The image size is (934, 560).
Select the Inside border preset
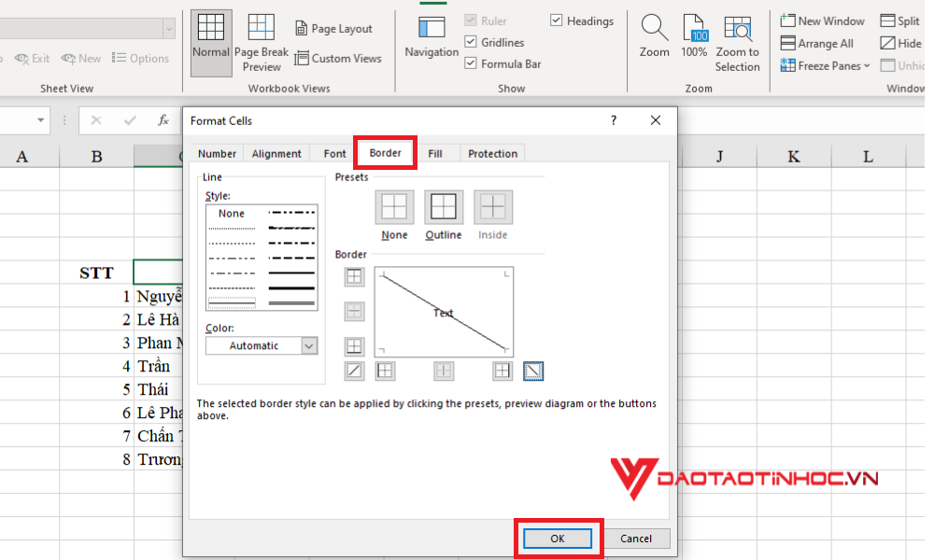492,206
